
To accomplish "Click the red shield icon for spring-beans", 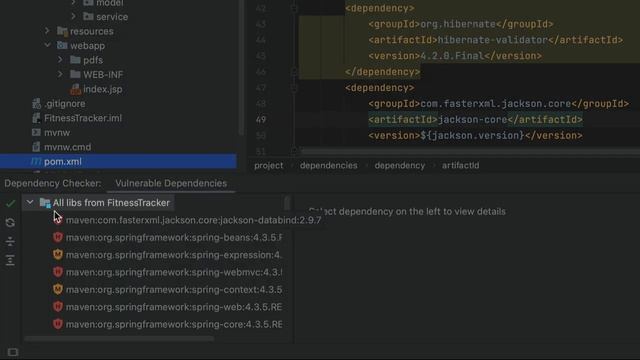I will (58, 237).
